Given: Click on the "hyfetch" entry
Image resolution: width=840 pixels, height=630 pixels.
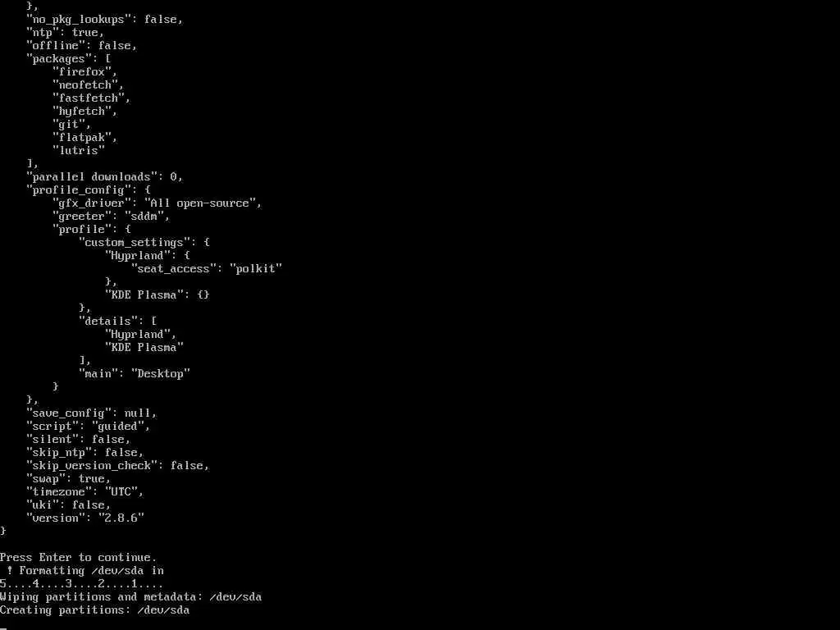Looking at the screenshot, I should 84,112.
